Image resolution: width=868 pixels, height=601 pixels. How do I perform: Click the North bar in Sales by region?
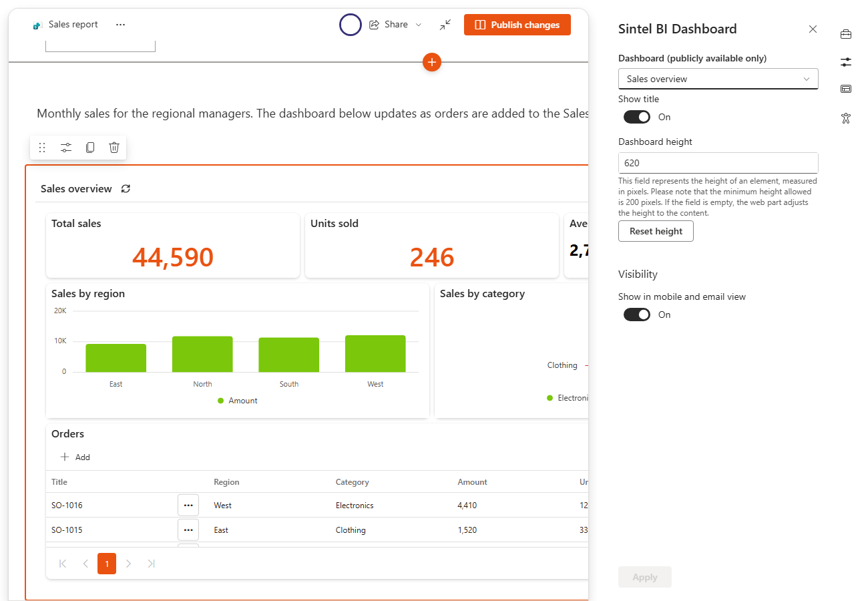click(202, 354)
